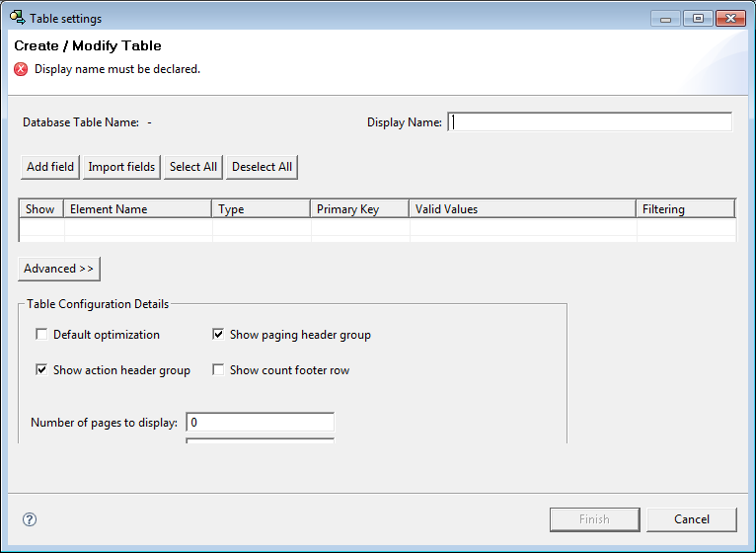Click the Element Name column header
Screen dimensions: 756x553
click(138, 209)
